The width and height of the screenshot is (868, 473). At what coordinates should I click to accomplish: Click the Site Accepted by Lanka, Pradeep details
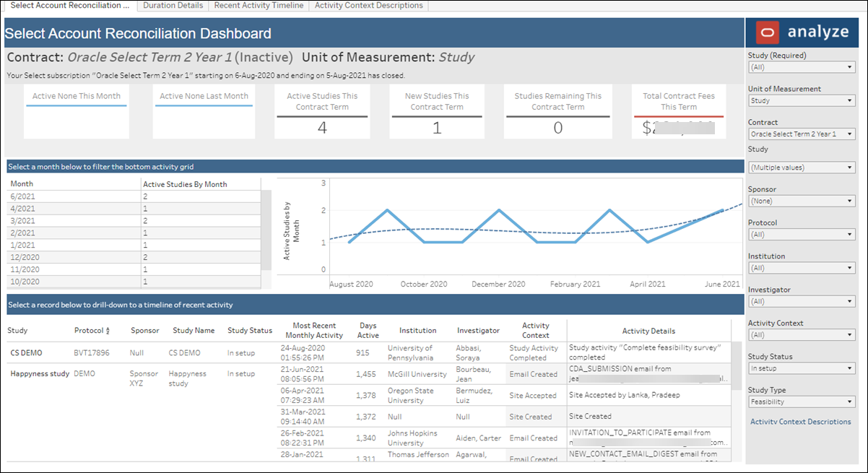click(625, 395)
